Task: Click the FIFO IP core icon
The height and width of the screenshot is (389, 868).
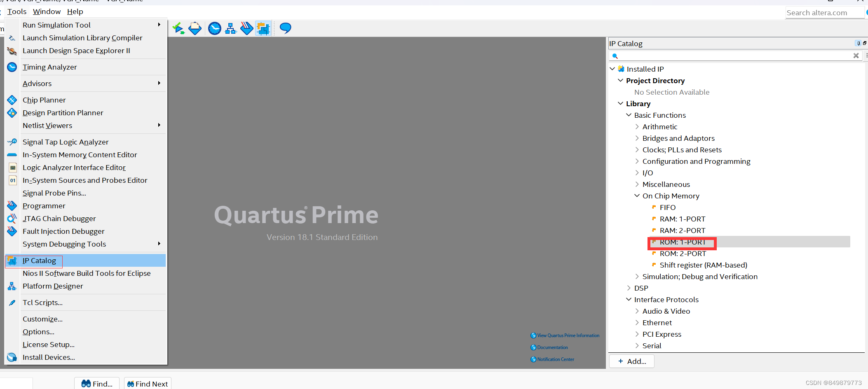Action: [654, 207]
